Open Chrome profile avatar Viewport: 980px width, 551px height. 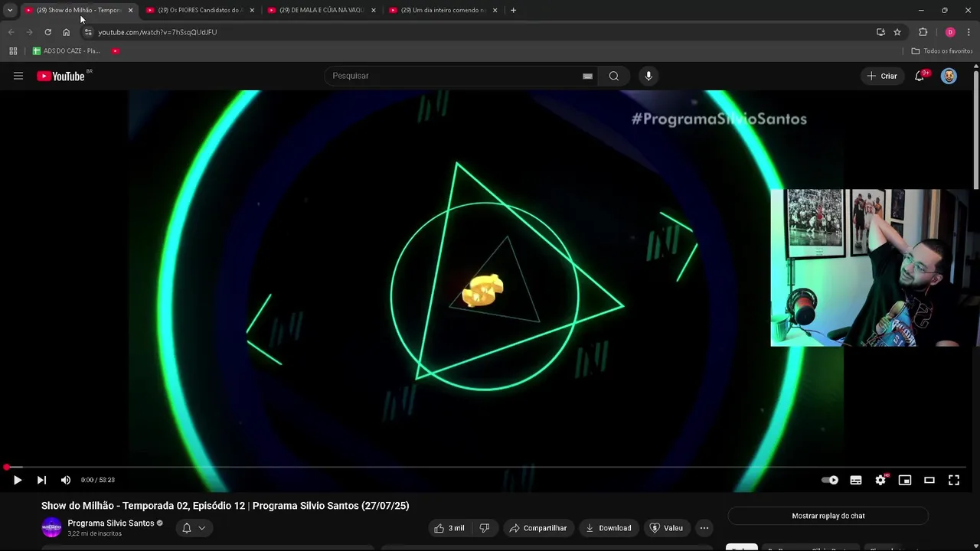pyautogui.click(x=950, y=32)
